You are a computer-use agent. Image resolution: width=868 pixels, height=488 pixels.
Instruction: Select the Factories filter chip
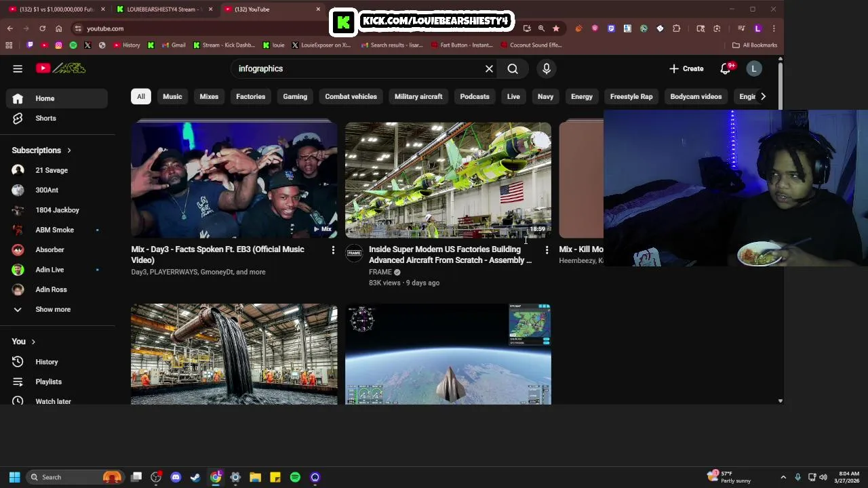click(250, 96)
